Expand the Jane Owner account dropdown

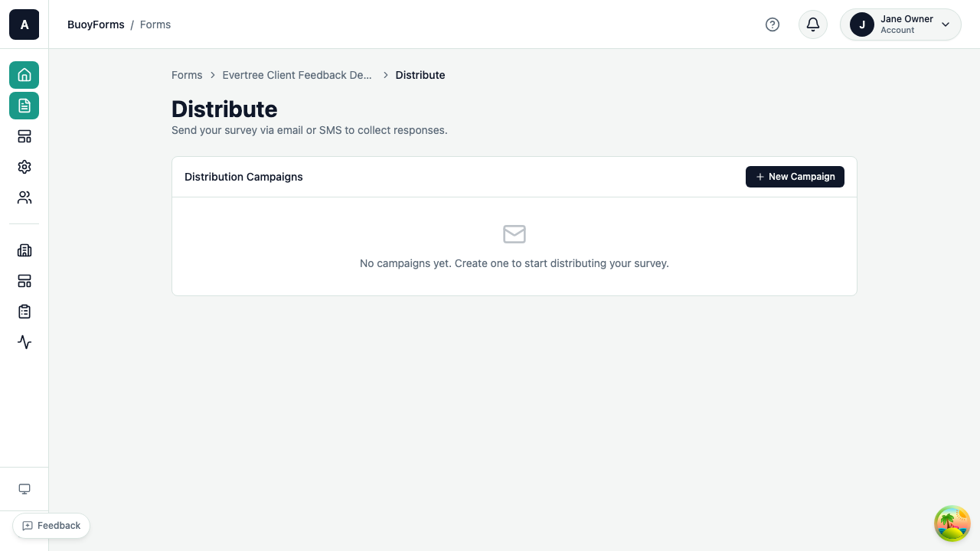[x=900, y=24]
